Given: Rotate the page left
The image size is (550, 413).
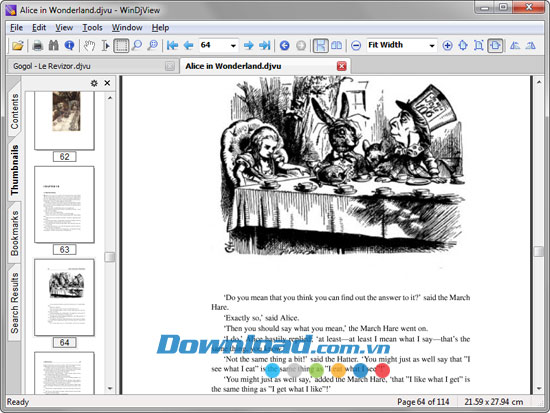Looking at the screenshot, I should [x=515, y=45].
